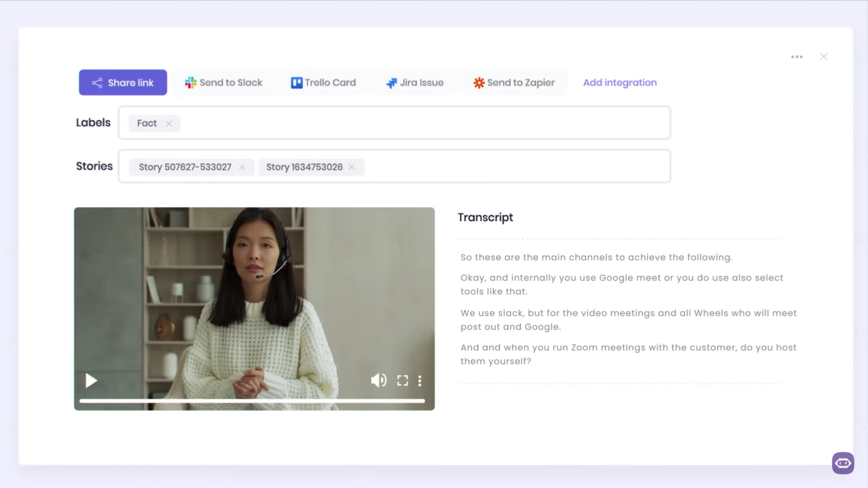Click Add integration
The width and height of the screenshot is (868, 488).
tap(620, 82)
